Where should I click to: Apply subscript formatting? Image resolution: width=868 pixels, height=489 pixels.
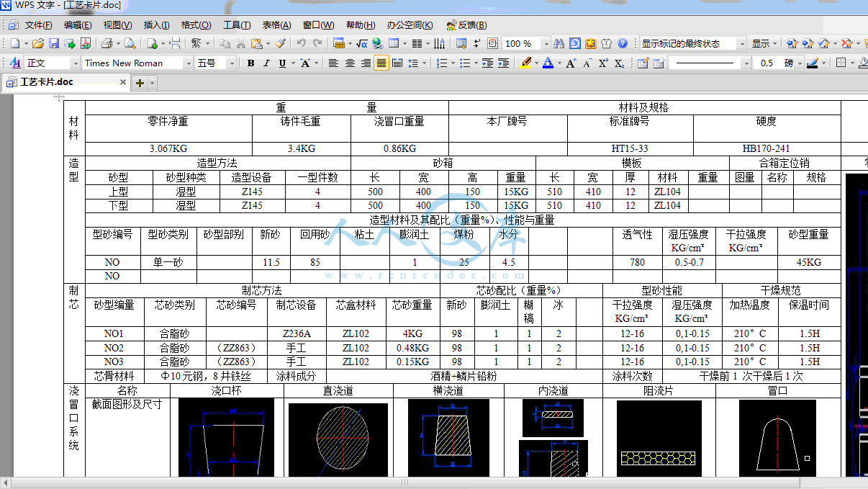pos(619,63)
